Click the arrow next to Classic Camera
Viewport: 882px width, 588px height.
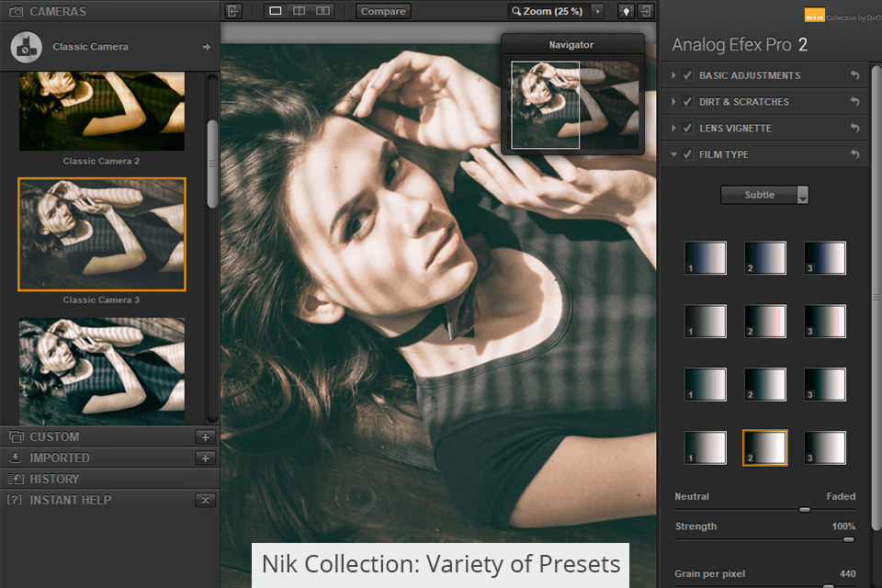tap(207, 47)
